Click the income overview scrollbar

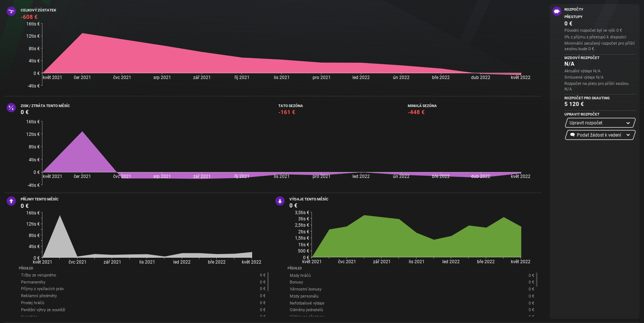(x=268, y=281)
